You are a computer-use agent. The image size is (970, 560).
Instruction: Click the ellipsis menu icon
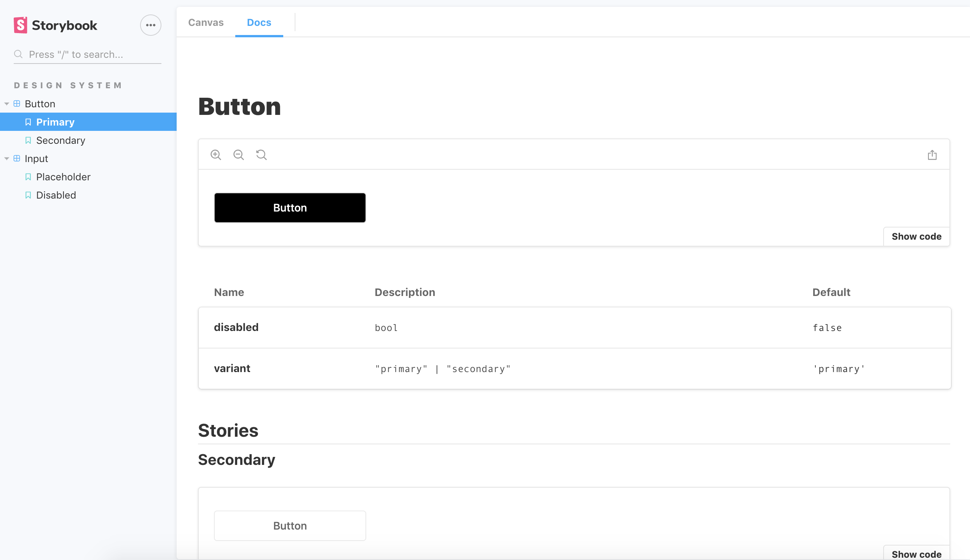(x=150, y=25)
